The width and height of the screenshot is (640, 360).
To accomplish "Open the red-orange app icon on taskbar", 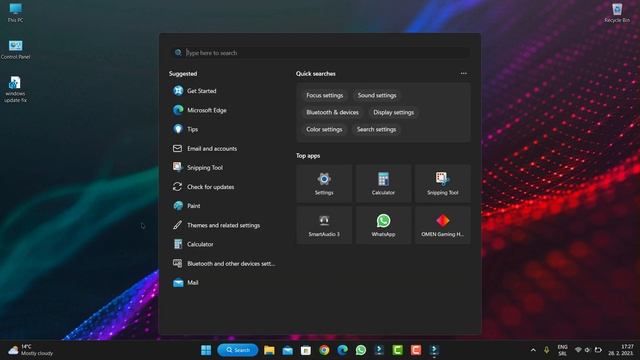I will click(x=416, y=350).
